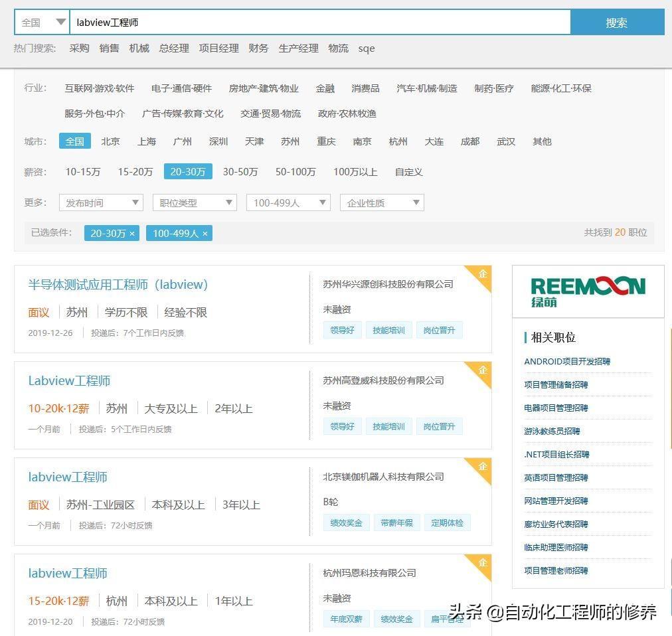Click the labview工程师 search input field
The image size is (672, 636).
(x=319, y=23)
